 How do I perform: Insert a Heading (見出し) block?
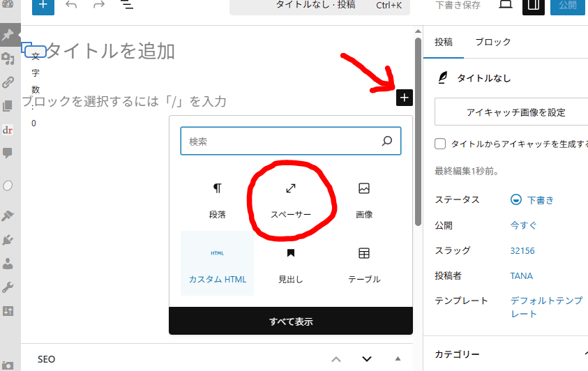tap(291, 264)
